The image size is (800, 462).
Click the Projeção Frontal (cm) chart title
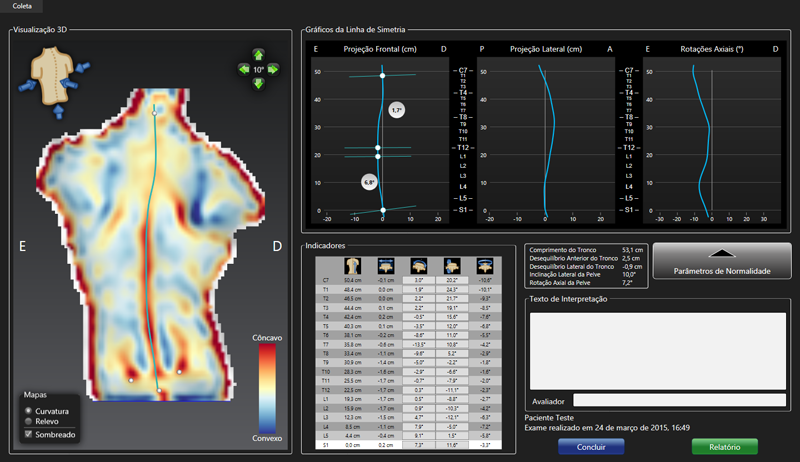click(x=380, y=49)
